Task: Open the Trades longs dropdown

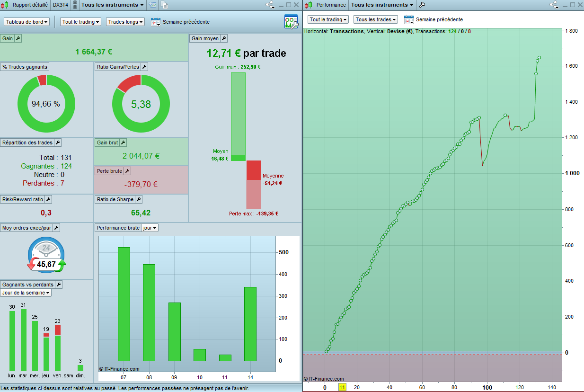Action: (x=125, y=22)
